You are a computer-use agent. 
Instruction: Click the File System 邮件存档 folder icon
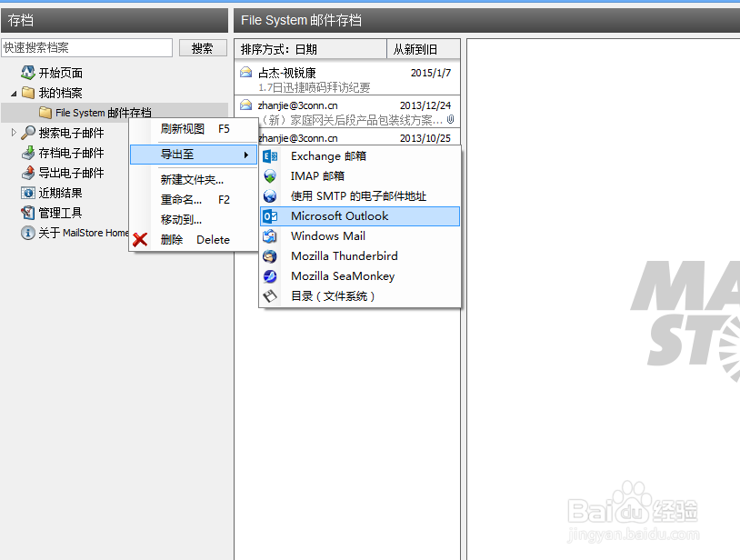point(45,113)
